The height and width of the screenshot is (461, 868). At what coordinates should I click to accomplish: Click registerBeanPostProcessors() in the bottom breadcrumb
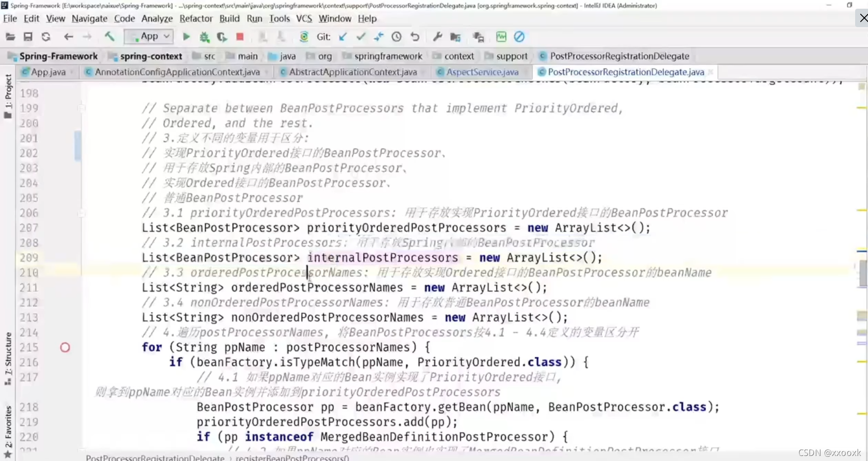292,457
